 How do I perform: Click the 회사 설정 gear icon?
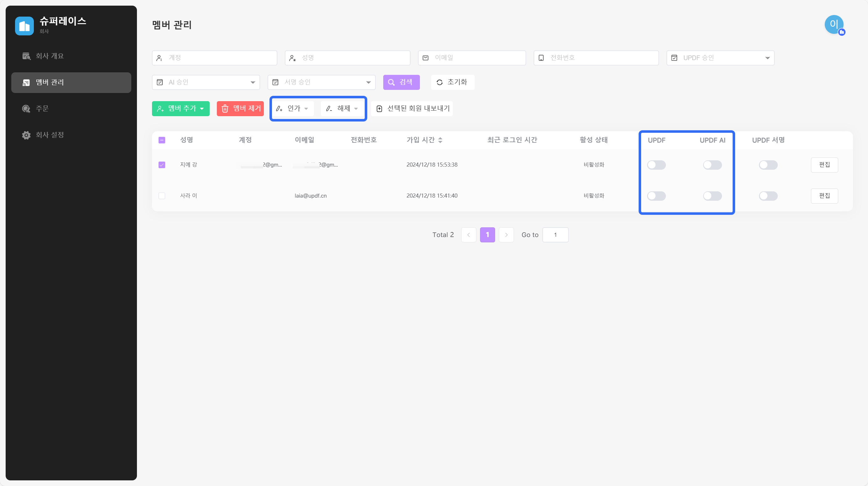click(x=26, y=135)
